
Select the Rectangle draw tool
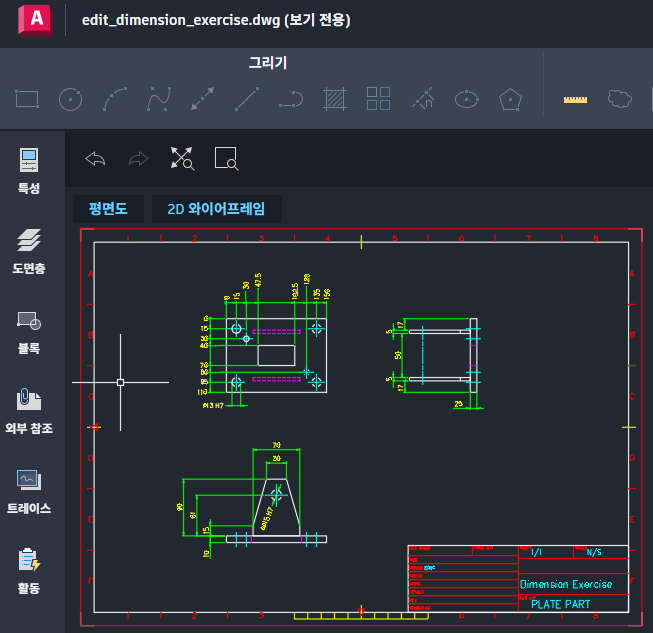click(x=27, y=99)
